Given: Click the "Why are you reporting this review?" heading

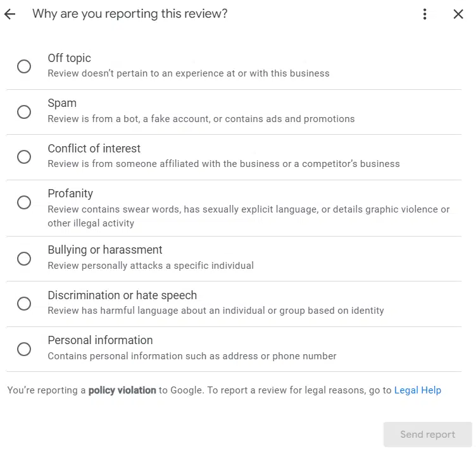Looking at the screenshot, I should tap(130, 14).
